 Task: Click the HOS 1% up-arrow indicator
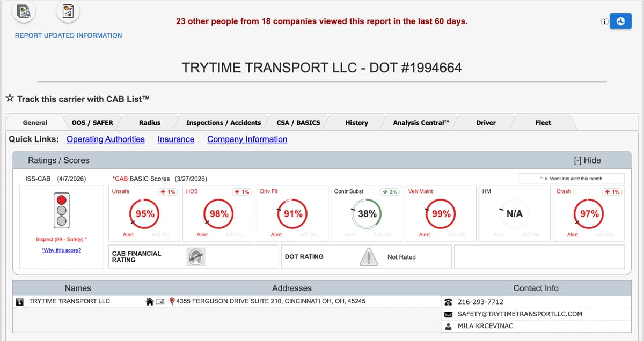click(x=243, y=192)
